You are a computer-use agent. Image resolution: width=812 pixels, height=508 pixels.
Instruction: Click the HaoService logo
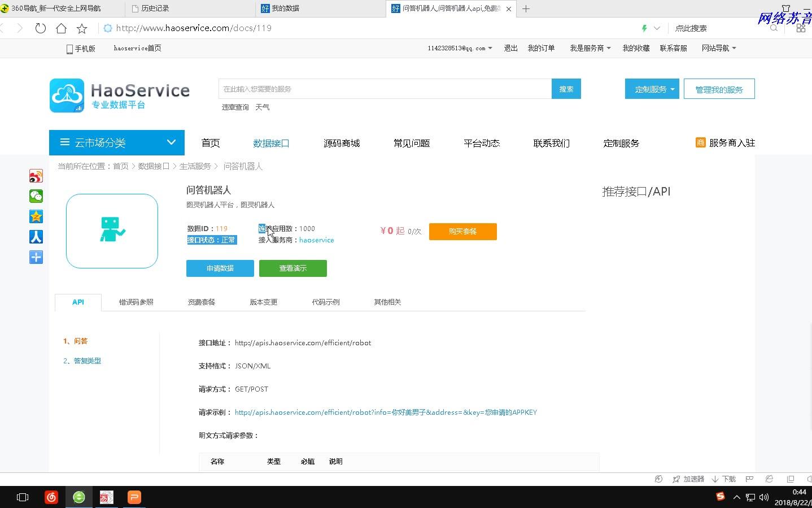tap(120, 95)
